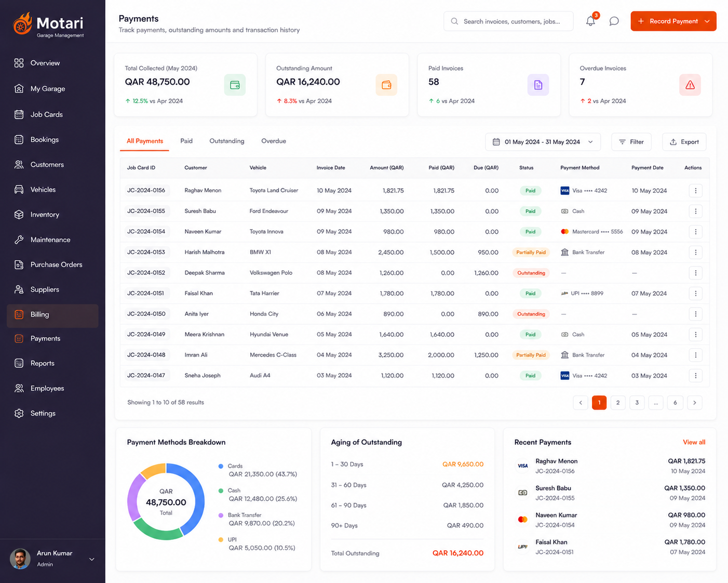Click the payment methods donut chart

tap(166, 502)
